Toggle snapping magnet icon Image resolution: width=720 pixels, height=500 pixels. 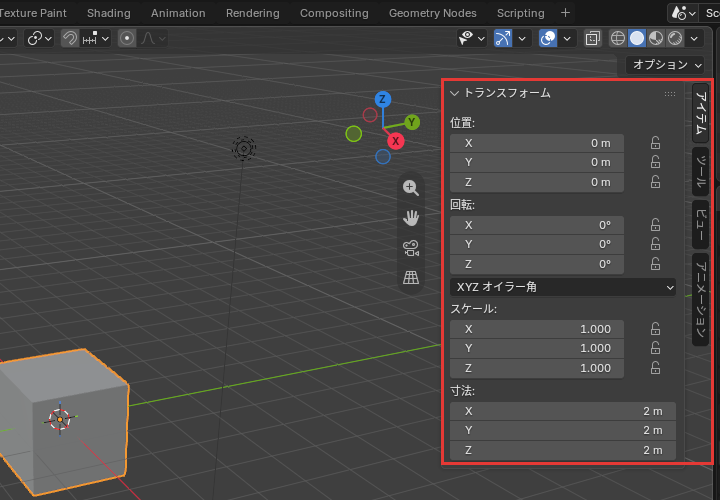click(70, 38)
